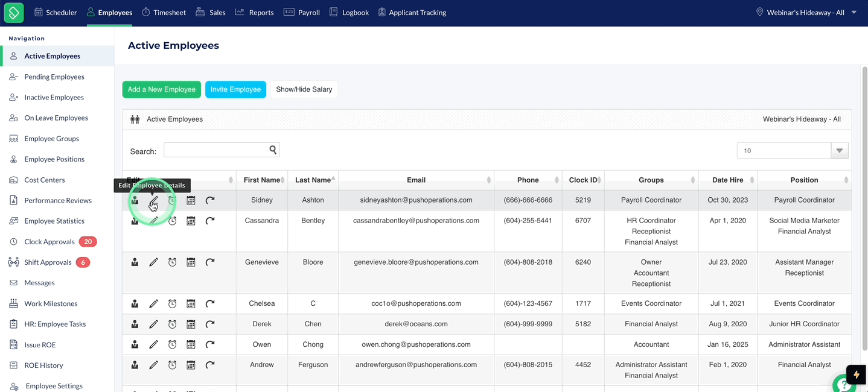
Task: Click the pencil edit icon for Andrew Ferguson
Action: (x=154, y=365)
